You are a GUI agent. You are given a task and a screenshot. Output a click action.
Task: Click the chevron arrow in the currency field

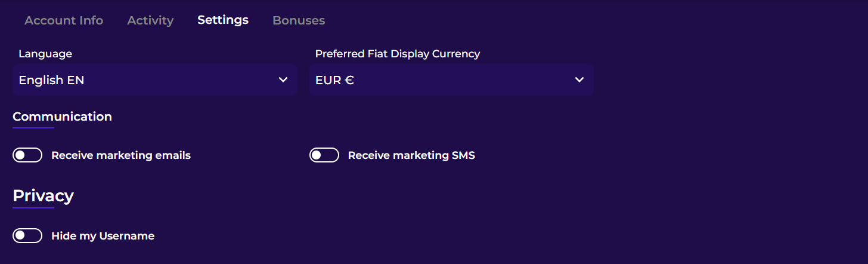[579, 80]
